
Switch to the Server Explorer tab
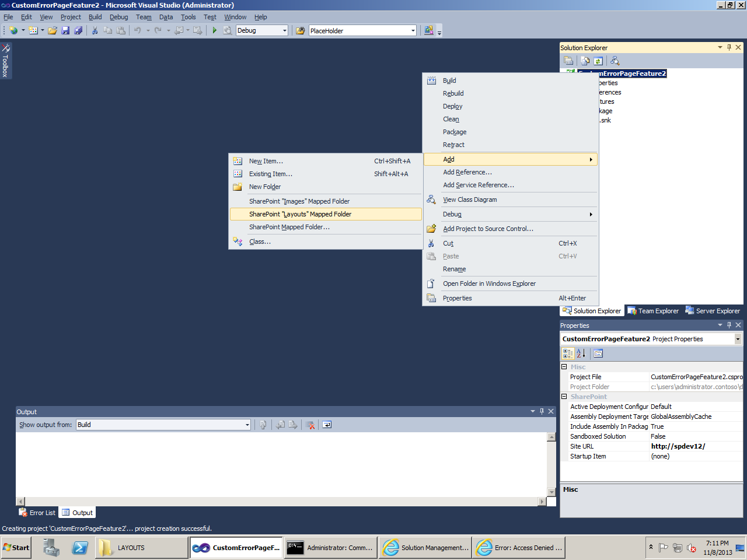(713, 311)
